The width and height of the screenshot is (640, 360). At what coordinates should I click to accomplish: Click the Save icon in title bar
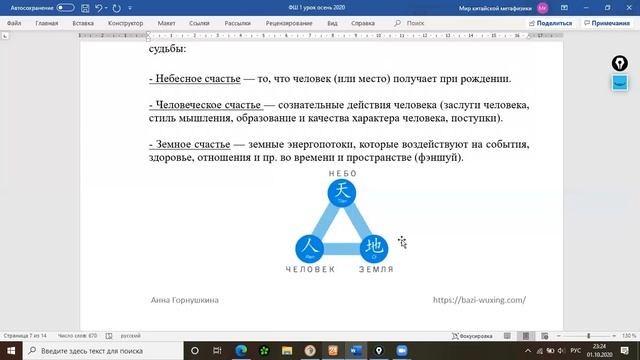coord(85,8)
